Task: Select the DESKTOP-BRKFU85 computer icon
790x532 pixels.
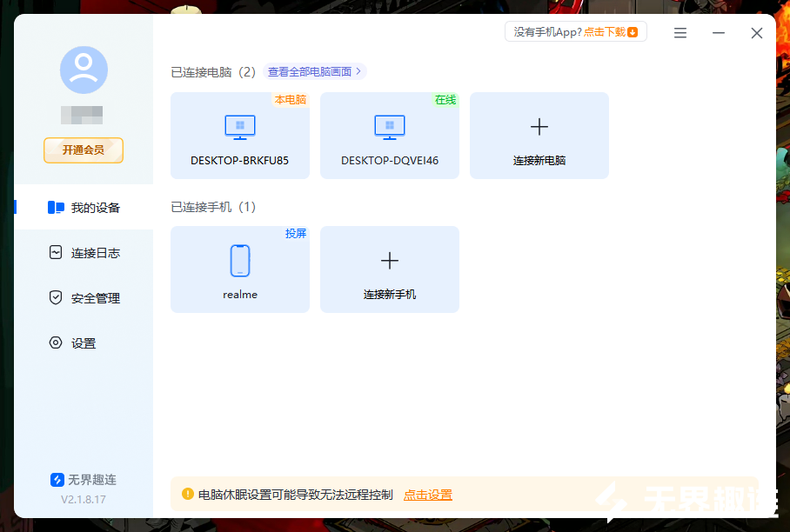Action: point(239,128)
